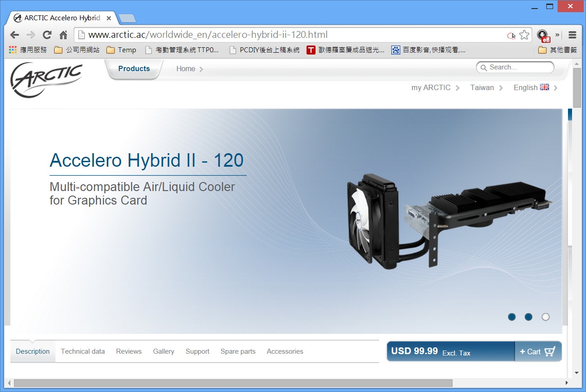Screen dimensions: 586x392
Task: Click the ARCTIC logo
Action: pyautogui.click(x=46, y=79)
